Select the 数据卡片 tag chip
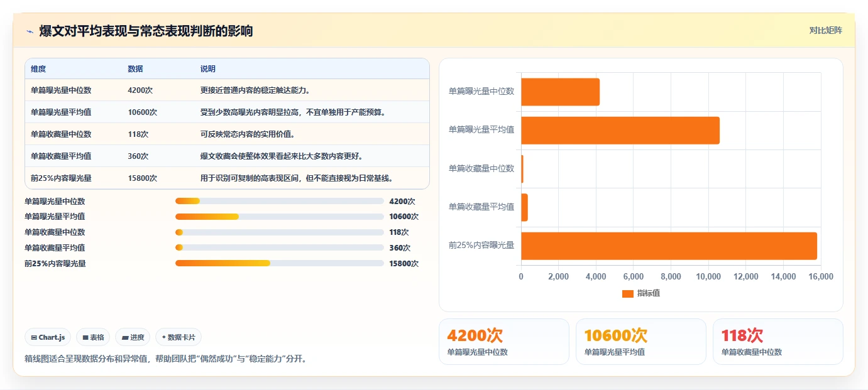868x390 pixels. click(179, 337)
